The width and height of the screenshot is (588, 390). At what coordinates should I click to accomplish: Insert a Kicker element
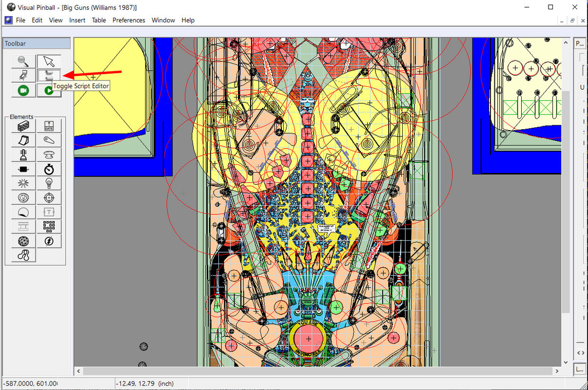coord(23,198)
